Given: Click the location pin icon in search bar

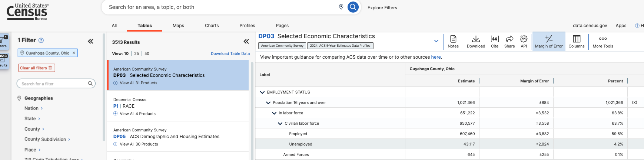Looking at the screenshot, I should tap(341, 7).
